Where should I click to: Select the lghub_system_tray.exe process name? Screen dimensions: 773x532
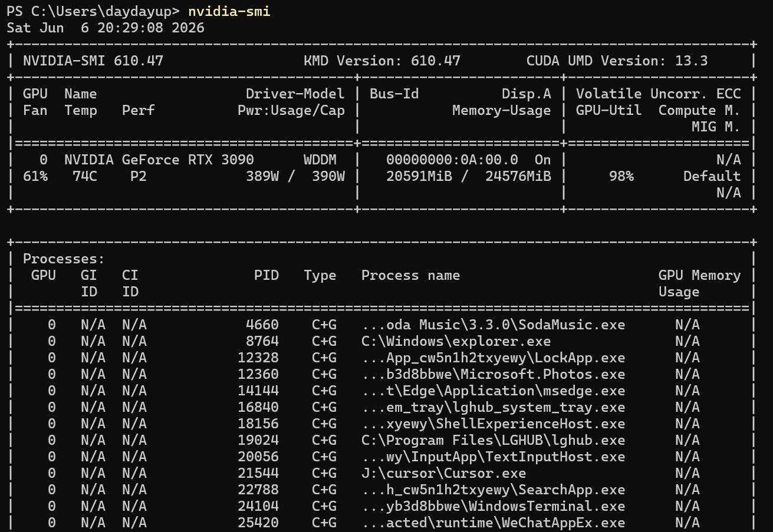click(x=493, y=407)
